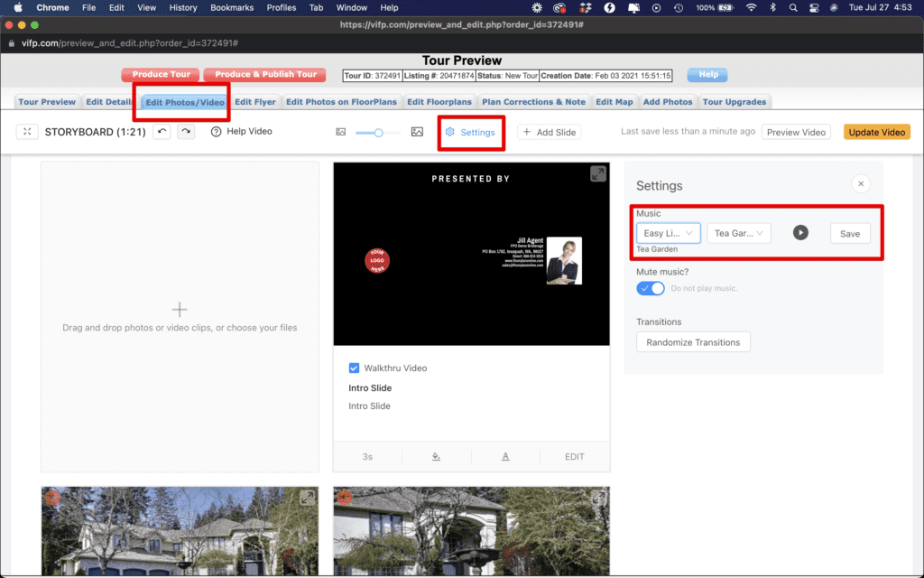Screen dimensions: 924x578
Task: Click the orange delete badge on a house photo
Action: (52, 498)
